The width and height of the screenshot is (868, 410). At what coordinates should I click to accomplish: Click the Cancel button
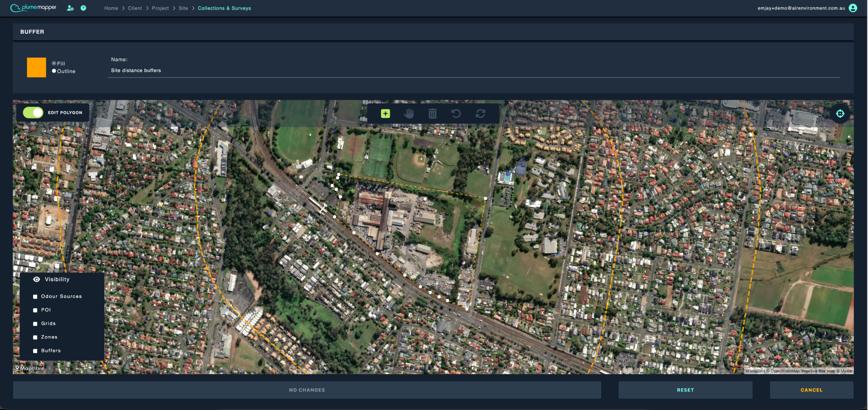tap(811, 390)
